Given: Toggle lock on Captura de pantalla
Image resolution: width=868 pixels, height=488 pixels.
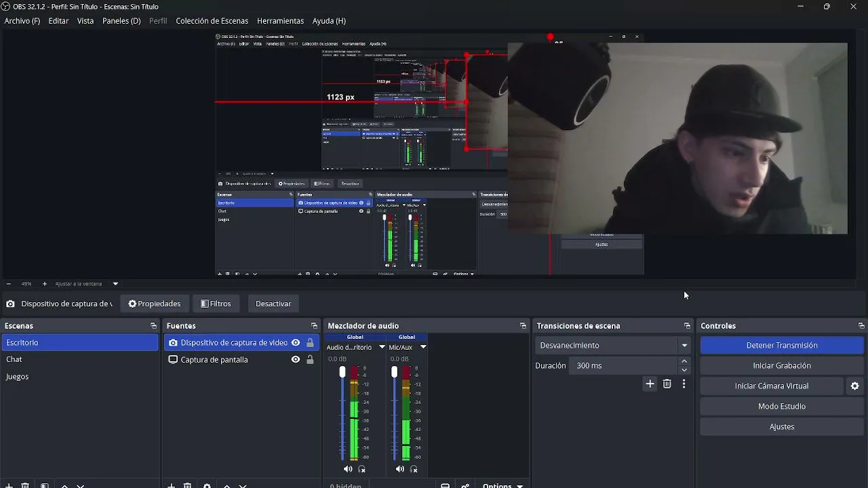Looking at the screenshot, I should point(310,360).
